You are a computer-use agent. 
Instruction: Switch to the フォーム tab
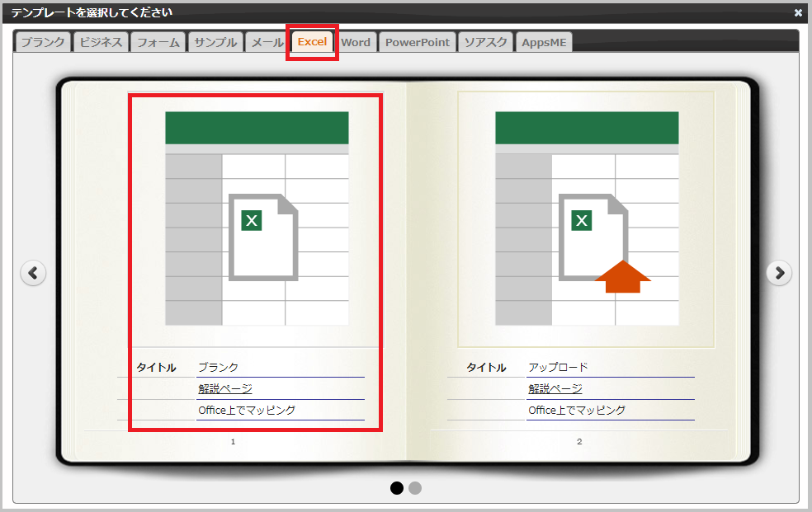point(158,42)
